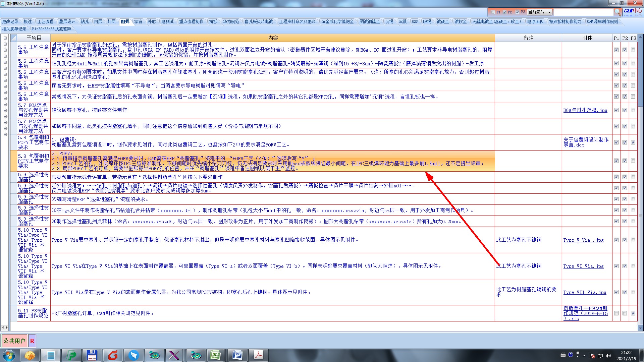Open the 电镀面积 tab
This screenshot has width=644, height=362.
pos(535,21)
